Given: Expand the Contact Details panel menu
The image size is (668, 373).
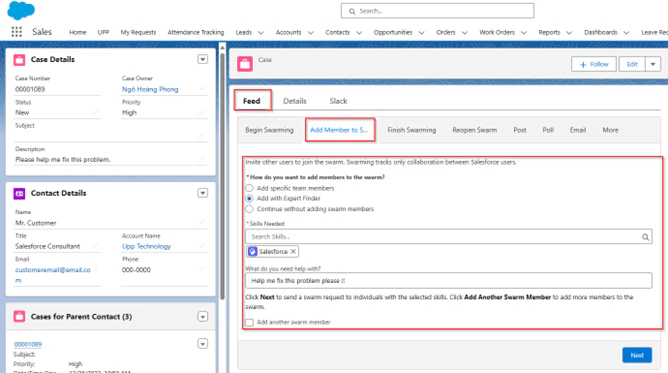Looking at the screenshot, I should tap(203, 193).
